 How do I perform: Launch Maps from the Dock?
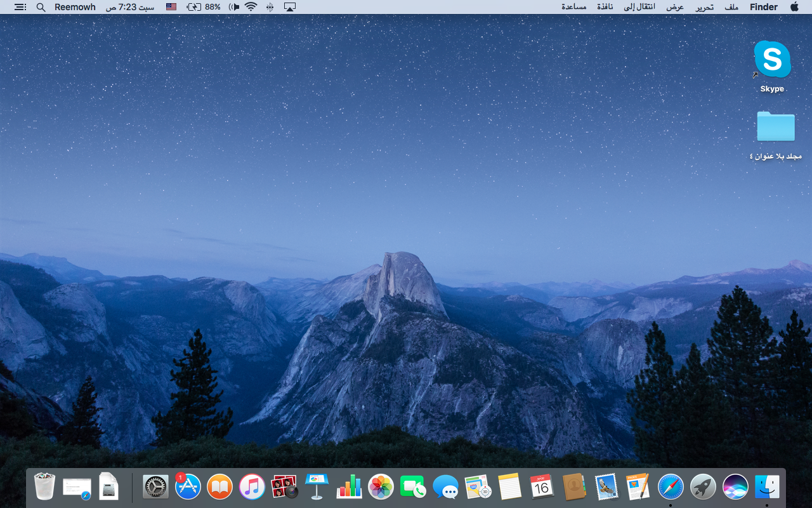[x=478, y=487]
